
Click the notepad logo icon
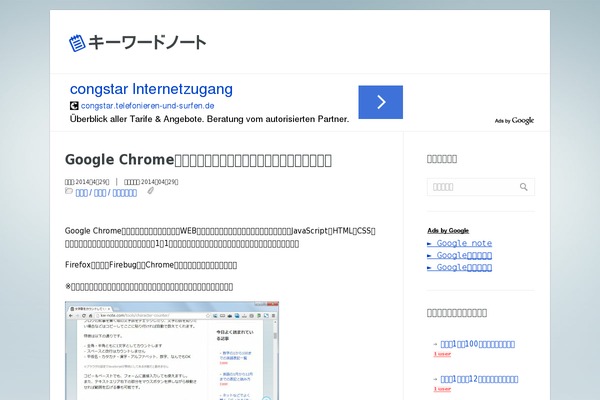77,42
